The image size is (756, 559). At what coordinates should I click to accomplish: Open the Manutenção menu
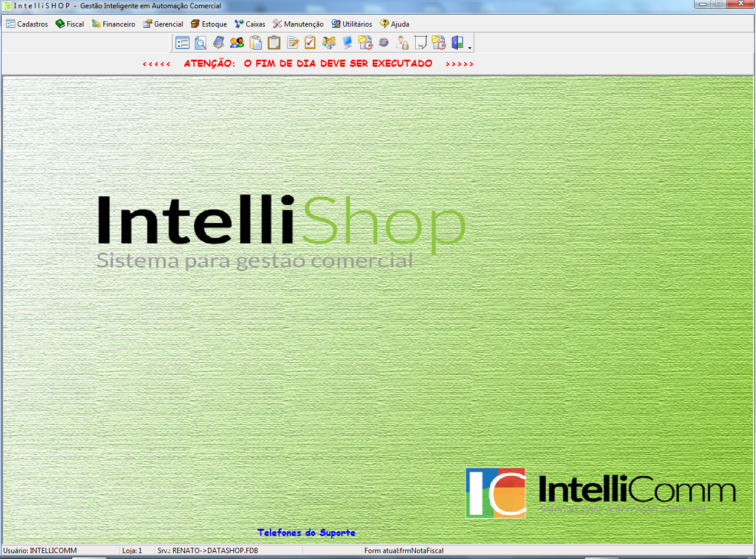[x=298, y=24]
